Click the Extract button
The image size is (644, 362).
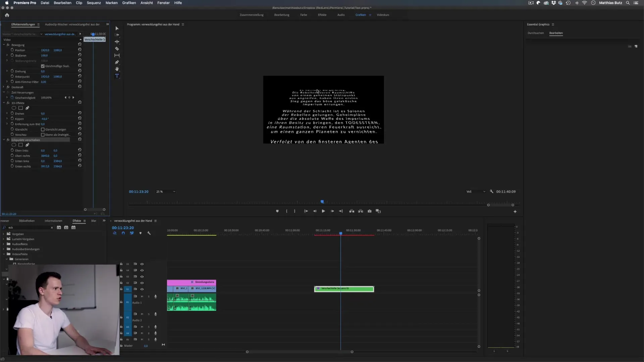tap(361, 211)
